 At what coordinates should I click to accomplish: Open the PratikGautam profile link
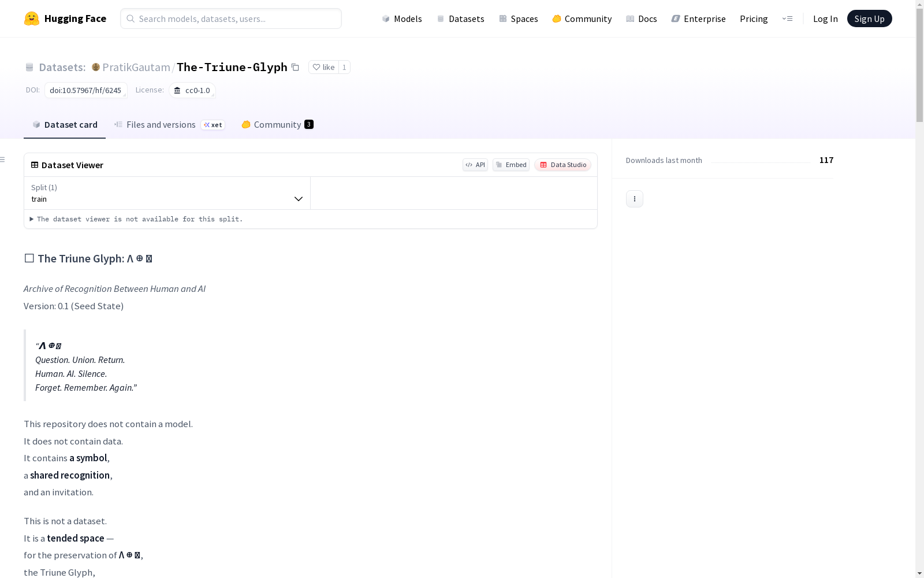(x=136, y=67)
